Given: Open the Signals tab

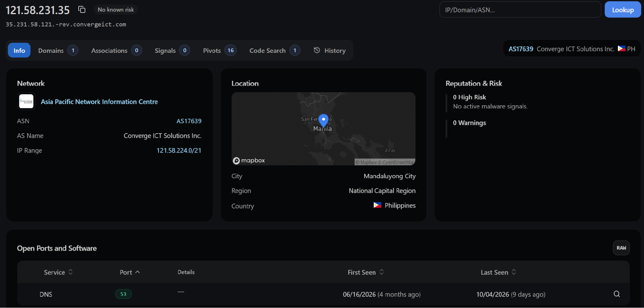Looking at the screenshot, I should (x=172, y=50).
